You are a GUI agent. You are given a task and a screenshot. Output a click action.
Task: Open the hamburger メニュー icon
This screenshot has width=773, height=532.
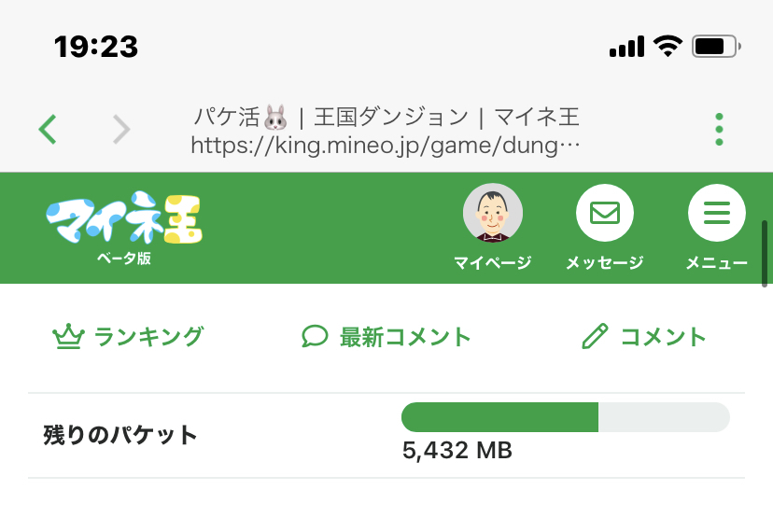pyautogui.click(x=716, y=213)
